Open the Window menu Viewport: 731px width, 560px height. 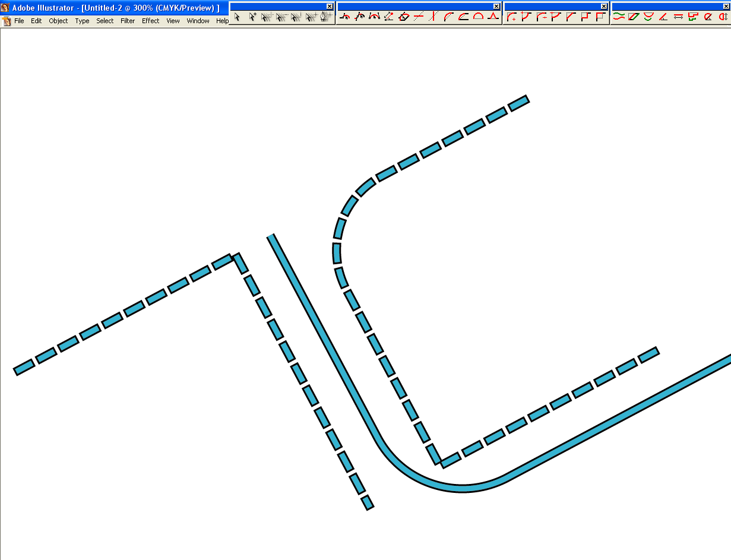coord(198,21)
